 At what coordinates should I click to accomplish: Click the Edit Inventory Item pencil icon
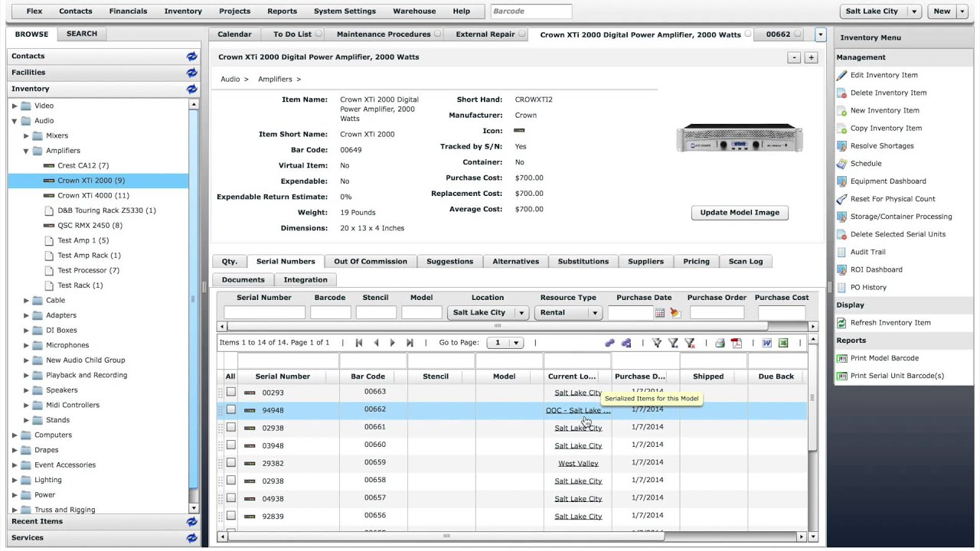coord(842,75)
